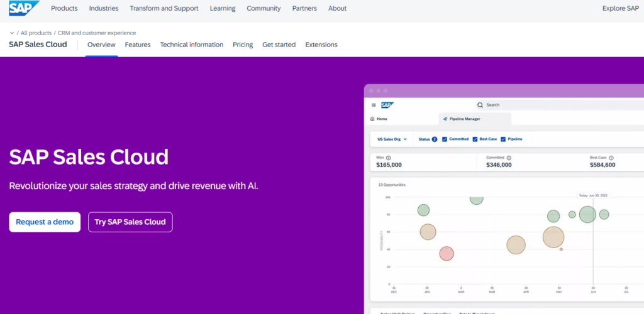Open the Community menu
Screen dimensions: 644x314
pos(264,8)
